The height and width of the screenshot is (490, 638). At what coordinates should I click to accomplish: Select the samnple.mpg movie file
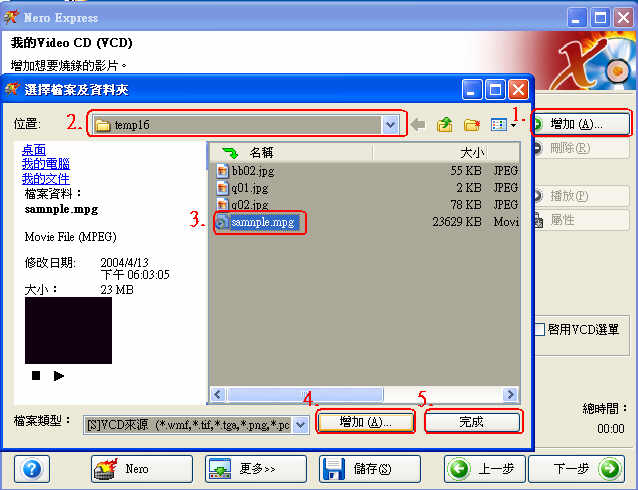pyautogui.click(x=262, y=222)
